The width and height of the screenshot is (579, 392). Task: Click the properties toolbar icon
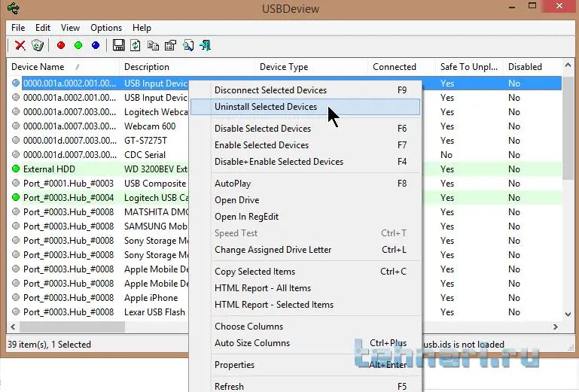[170, 45]
